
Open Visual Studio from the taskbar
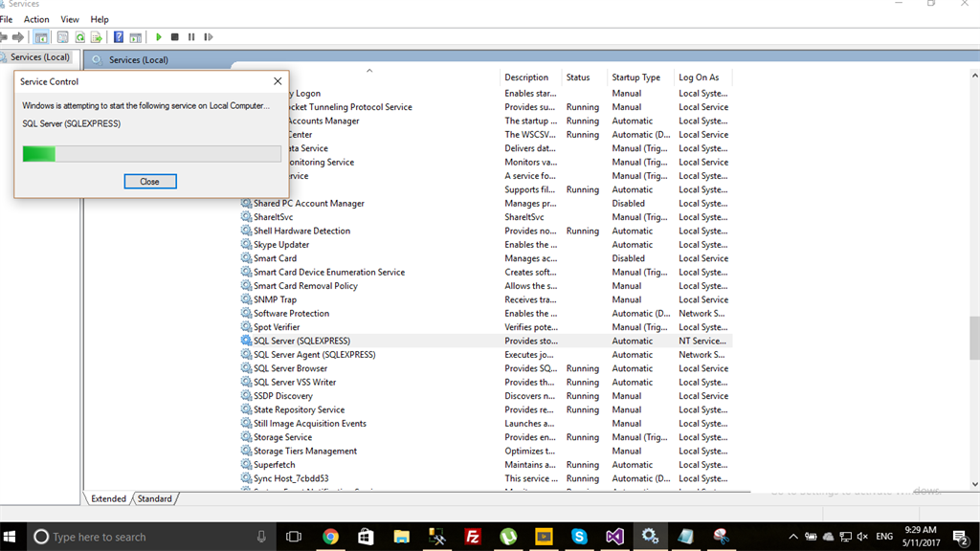615,537
